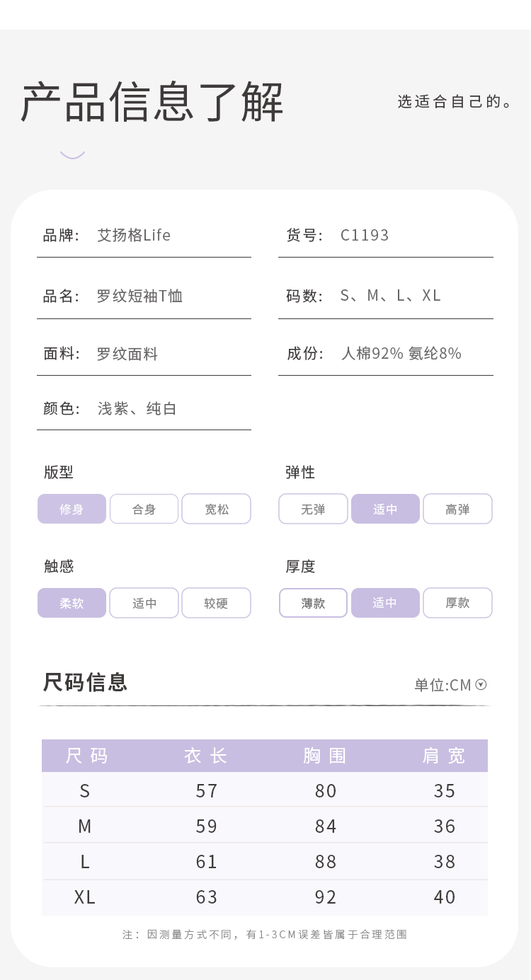Image resolution: width=531 pixels, height=980 pixels.
Task: Select 薄款 thickness option
Action: click(313, 603)
